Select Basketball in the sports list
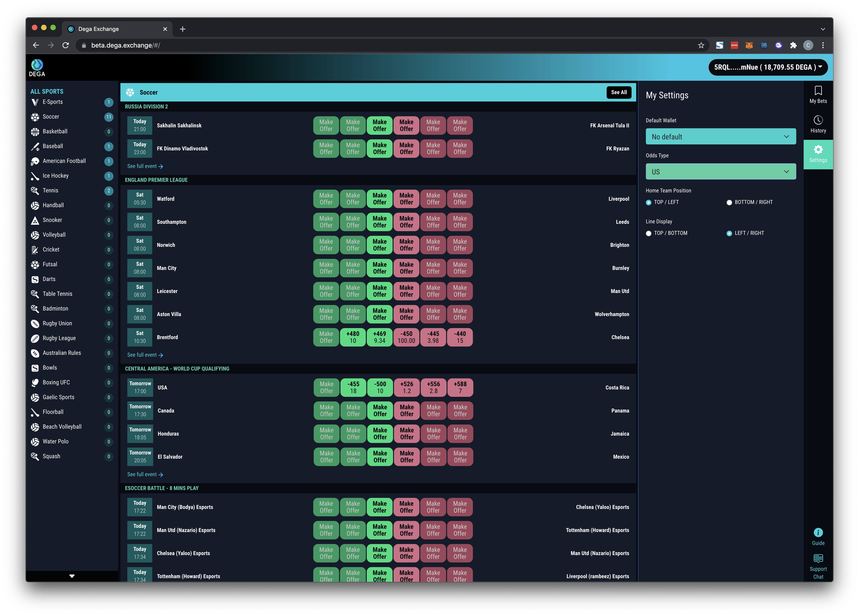The image size is (859, 616). 55,132
